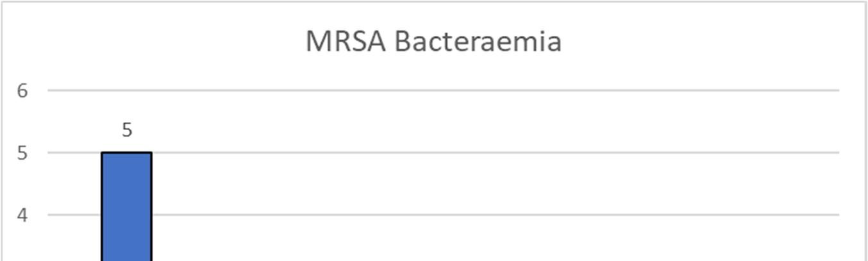
Task: Click the top edge of the blue bar
Action: (127, 153)
